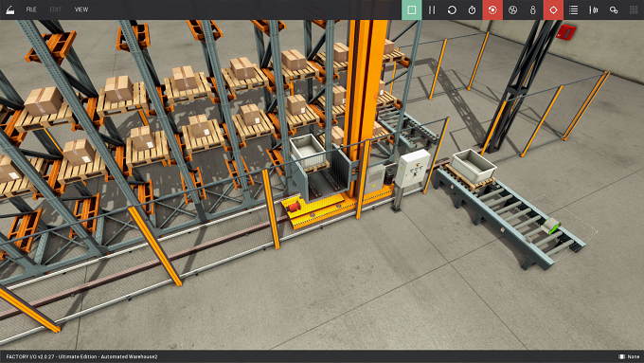
Task: Open the list icon panel in toolbar
Action: [x=573, y=9]
